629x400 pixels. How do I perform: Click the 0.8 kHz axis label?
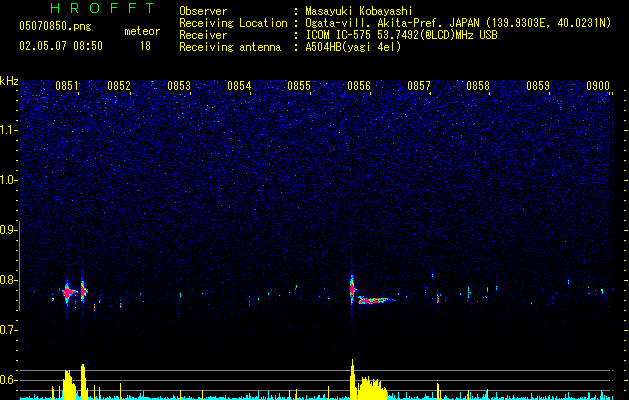point(9,280)
